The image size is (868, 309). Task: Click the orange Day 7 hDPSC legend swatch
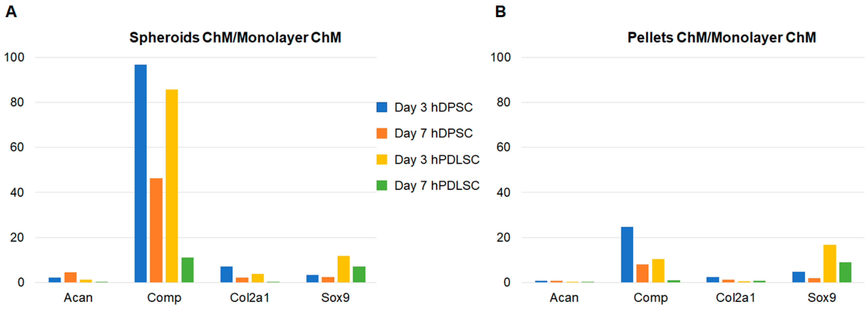point(382,133)
